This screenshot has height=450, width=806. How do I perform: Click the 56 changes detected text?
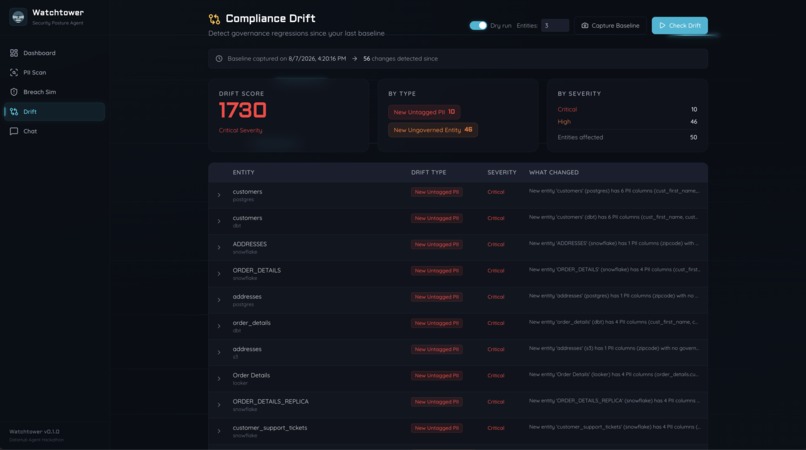coord(400,59)
